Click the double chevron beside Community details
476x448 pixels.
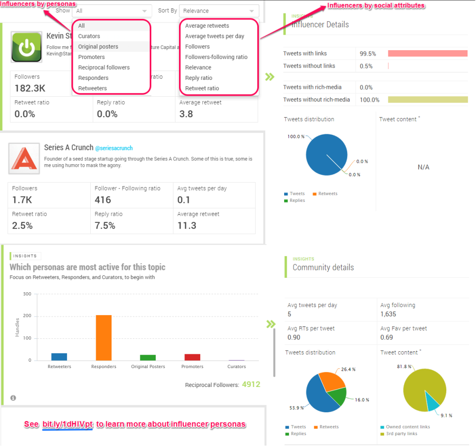click(x=271, y=324)
